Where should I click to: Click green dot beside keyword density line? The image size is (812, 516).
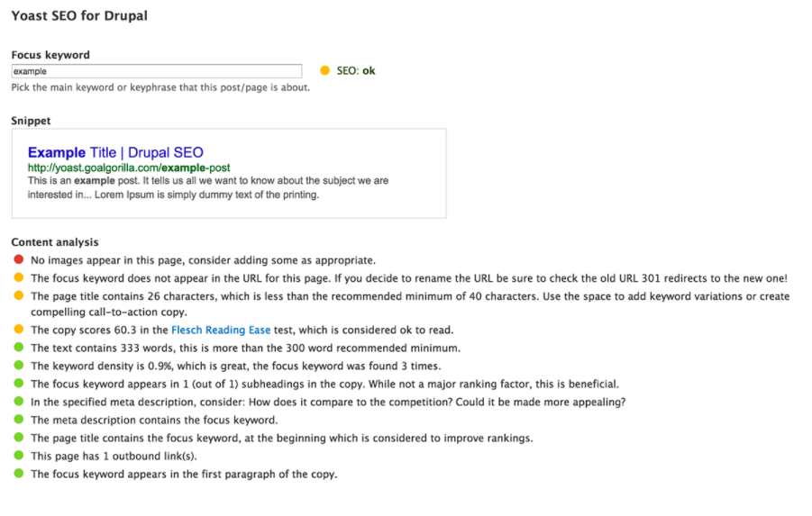pos(19,365)
